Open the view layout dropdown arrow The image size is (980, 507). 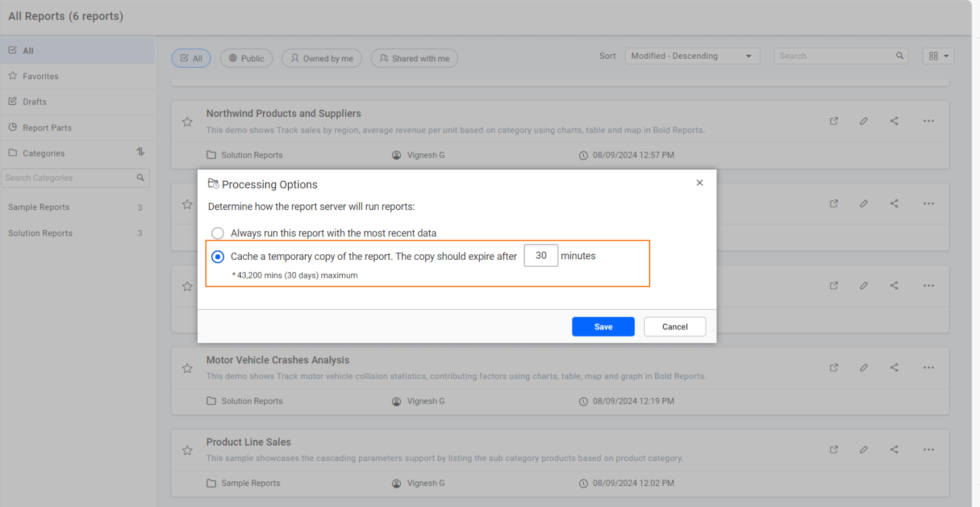point(946,56)
